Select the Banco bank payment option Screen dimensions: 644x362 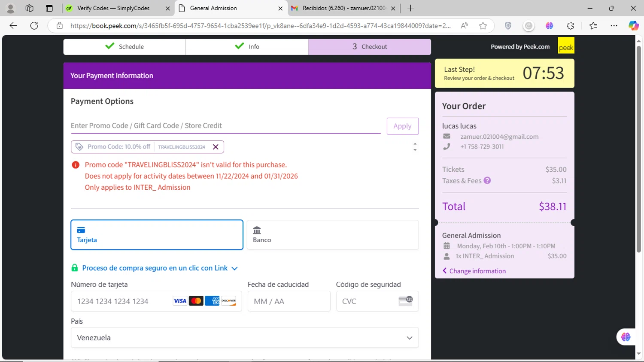(x=333, y=235)
